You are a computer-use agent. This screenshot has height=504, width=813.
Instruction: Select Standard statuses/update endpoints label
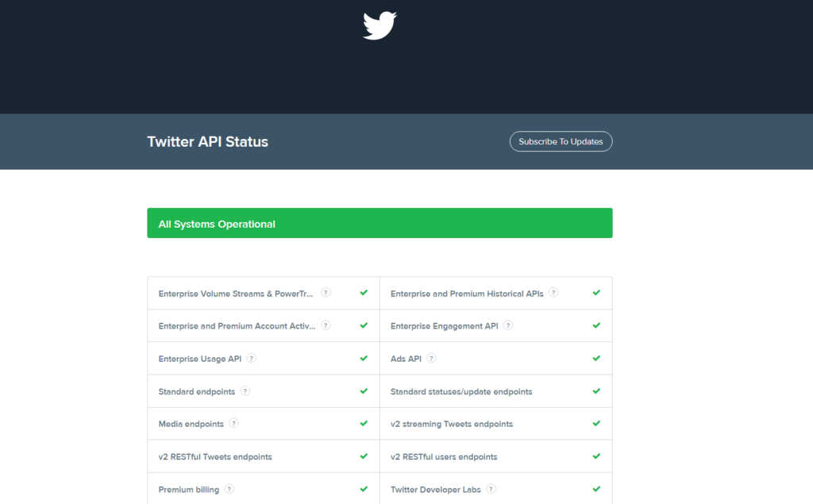tap(461, 391)
